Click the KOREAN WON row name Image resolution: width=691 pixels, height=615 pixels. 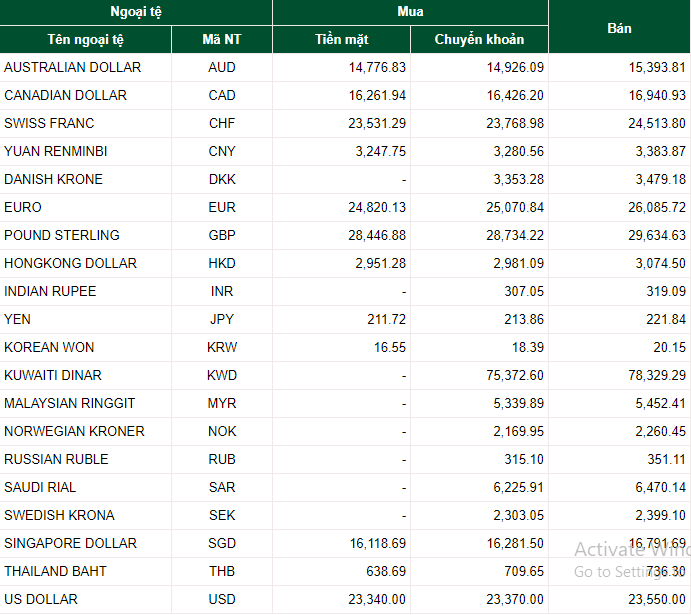(49, 347)
